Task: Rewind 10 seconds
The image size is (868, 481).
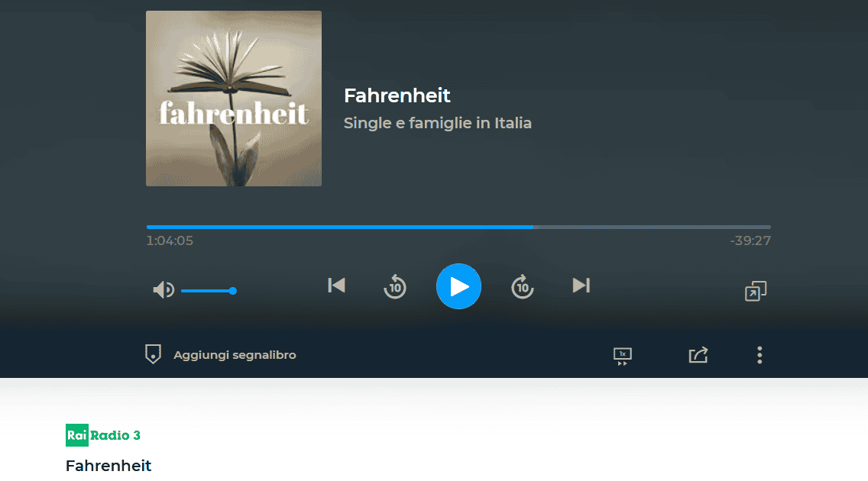Action: pyautogui.click(x=395, y=286)
